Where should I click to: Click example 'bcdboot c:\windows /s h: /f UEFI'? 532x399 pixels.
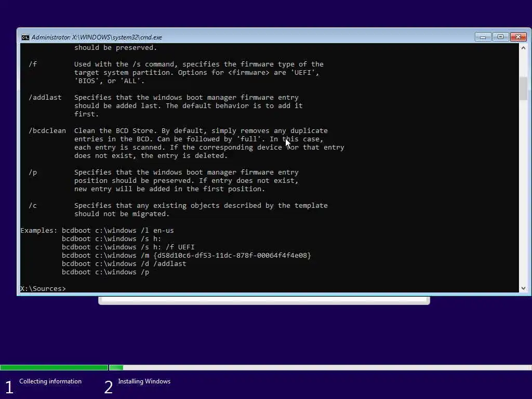click(x=128, y=247)
